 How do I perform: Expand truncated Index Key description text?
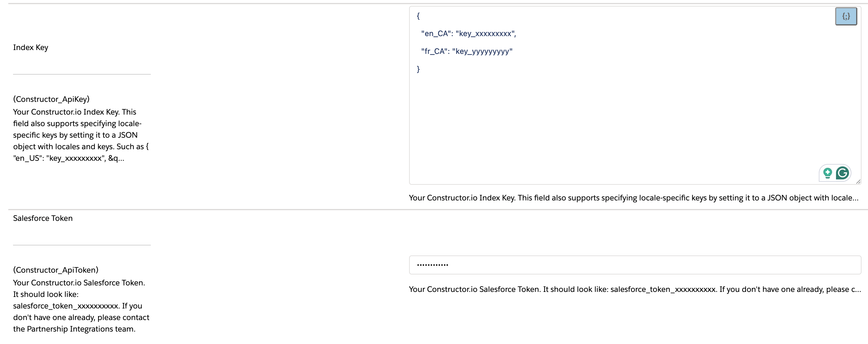(x=854, y=198)
